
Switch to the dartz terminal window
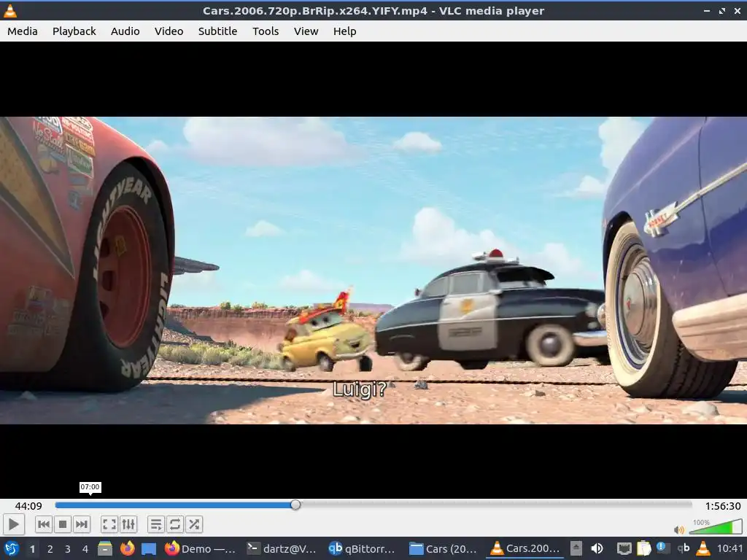[x=282, y=548]
